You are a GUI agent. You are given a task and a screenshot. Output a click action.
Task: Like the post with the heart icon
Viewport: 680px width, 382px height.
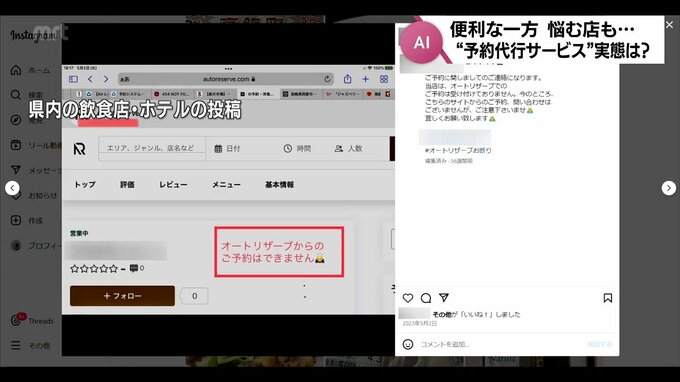tap(408, 298)
